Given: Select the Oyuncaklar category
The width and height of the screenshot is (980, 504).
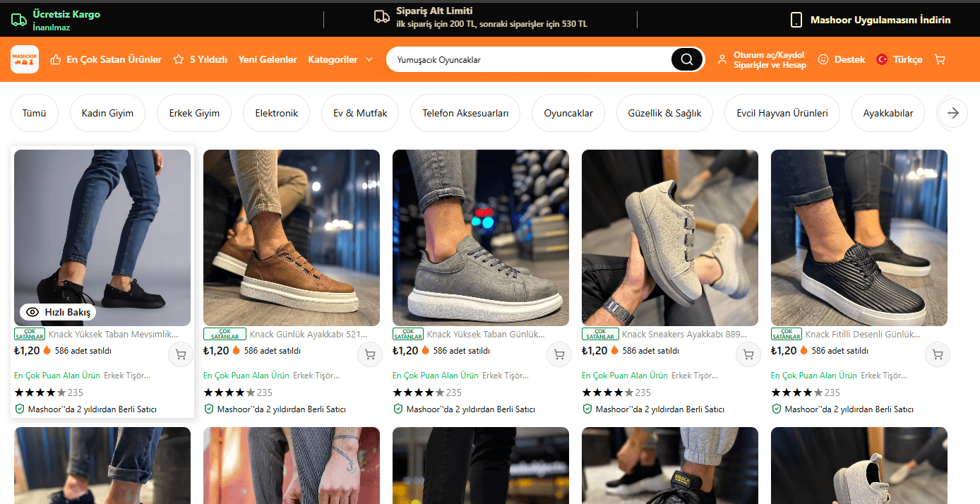Looking at the screenshot, I should tap(568, 113).
